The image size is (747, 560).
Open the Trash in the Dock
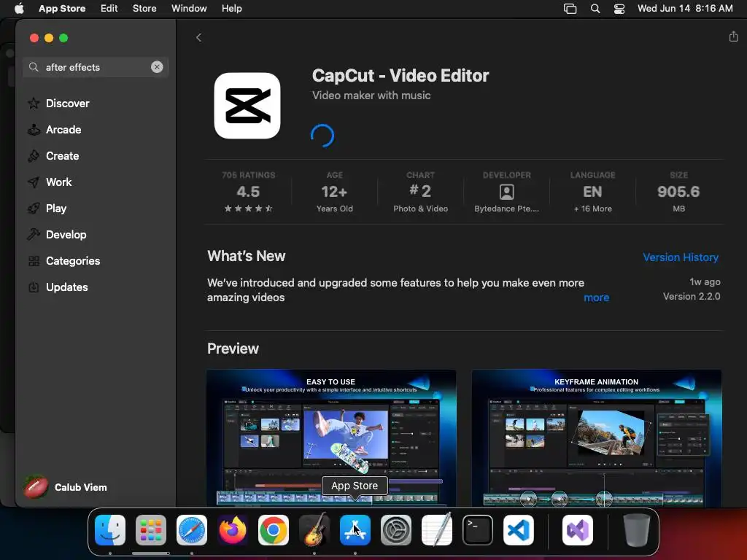click(x=636, y=530)
